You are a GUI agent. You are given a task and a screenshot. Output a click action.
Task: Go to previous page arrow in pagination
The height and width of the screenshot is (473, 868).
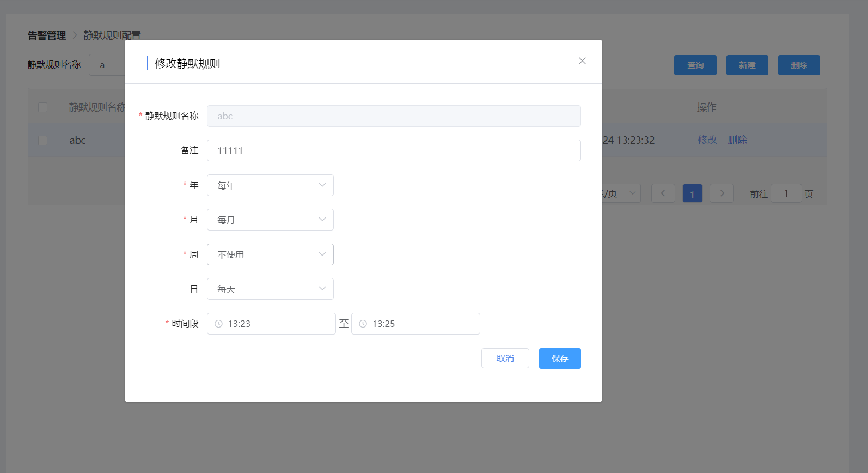[x=663, y=193]
